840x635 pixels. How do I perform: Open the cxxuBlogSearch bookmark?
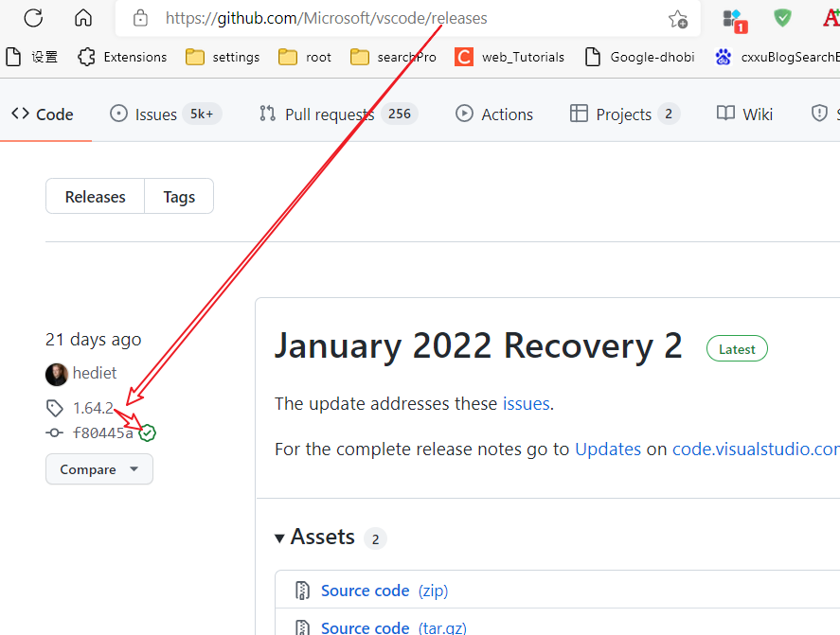pyautogui.click(x=777, y=57)
